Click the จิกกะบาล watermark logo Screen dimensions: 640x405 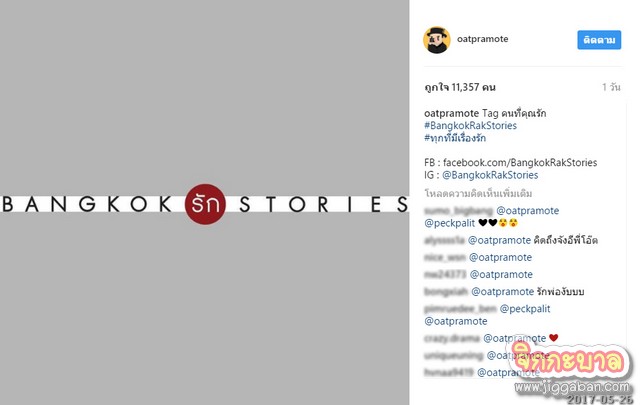pyautogui.click(x=569, y=361)
